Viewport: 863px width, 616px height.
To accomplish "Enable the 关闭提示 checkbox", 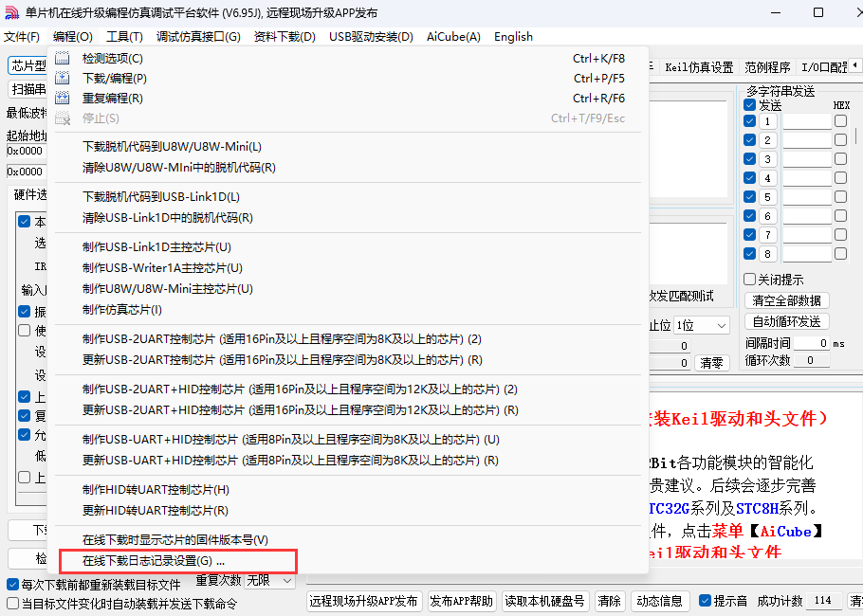I will [749, 280].
